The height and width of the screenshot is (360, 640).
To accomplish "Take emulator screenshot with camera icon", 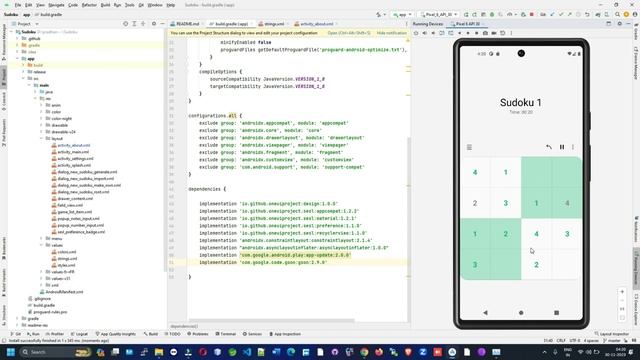I will coord(485,33).
